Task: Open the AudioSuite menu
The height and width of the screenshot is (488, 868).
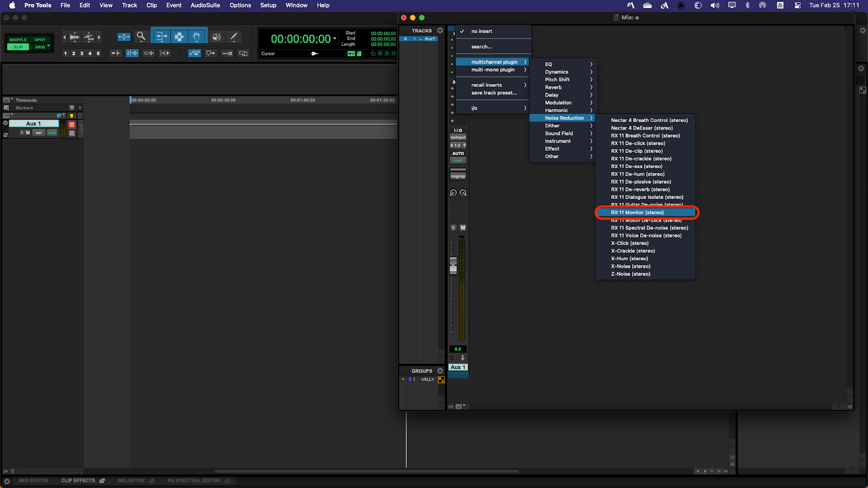Action: pyautogui.click(x=205, y=5)
